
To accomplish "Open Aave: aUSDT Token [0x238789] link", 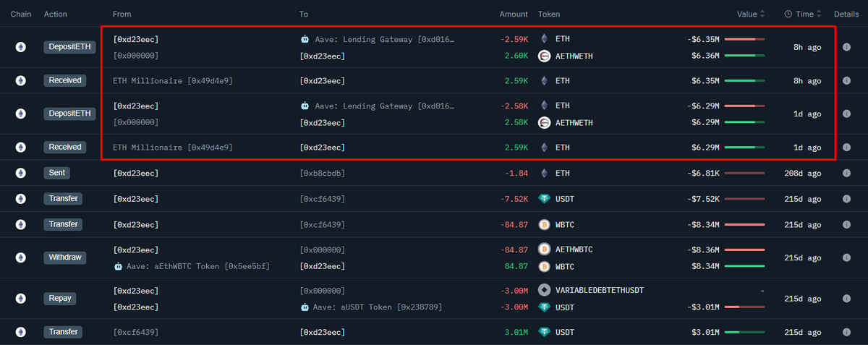I will click(x=378, y=307).
